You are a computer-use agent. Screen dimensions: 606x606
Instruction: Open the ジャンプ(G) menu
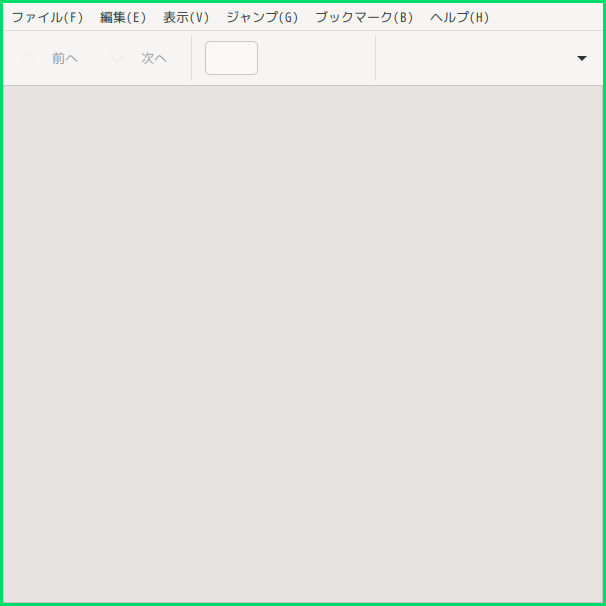(262, 17)
